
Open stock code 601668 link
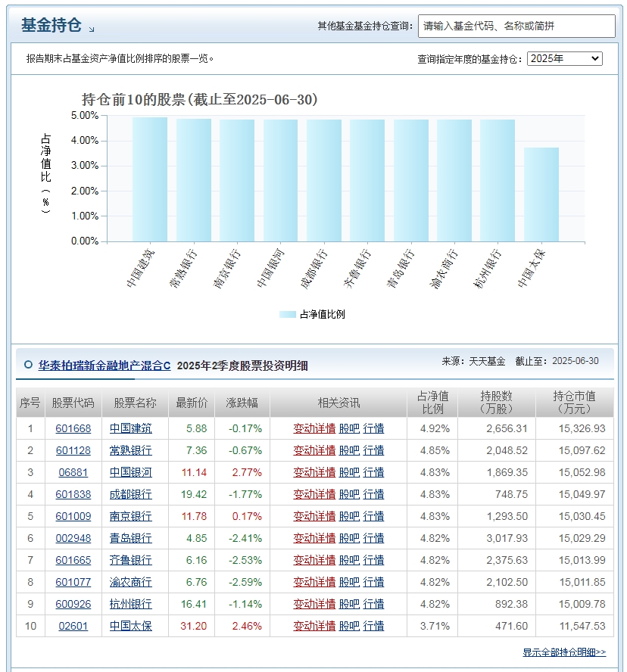[73, 428]
